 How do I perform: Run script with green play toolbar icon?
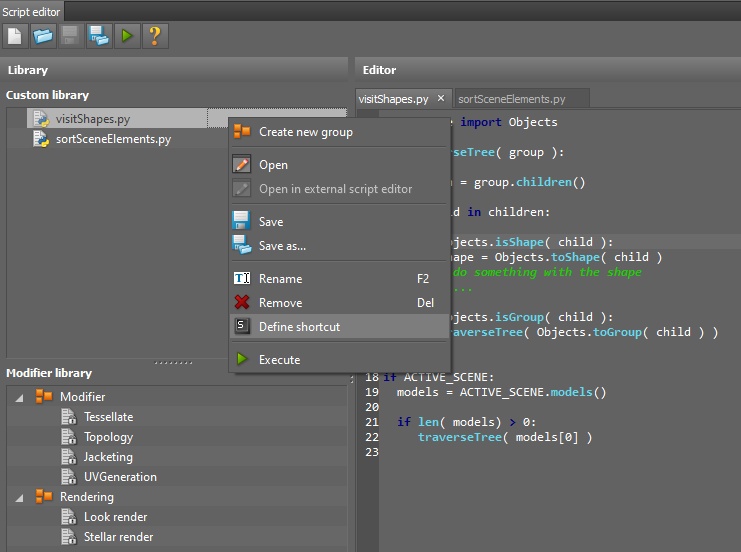(x=127, y=37)
